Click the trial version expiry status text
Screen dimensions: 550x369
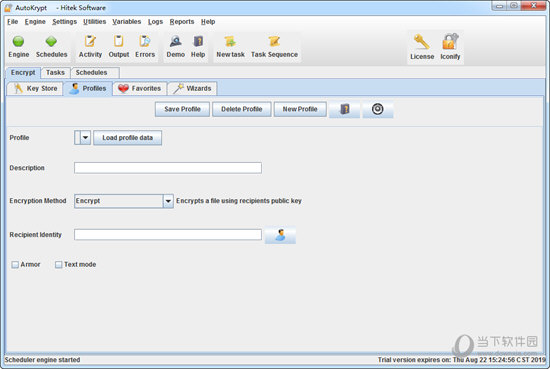point(461,360)
